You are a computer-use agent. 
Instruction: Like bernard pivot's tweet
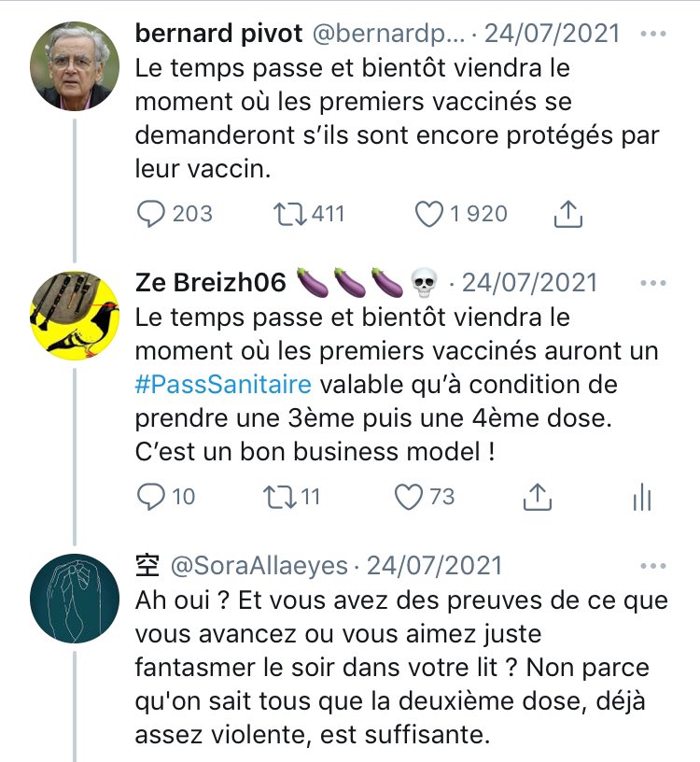[x=428, y=214]
